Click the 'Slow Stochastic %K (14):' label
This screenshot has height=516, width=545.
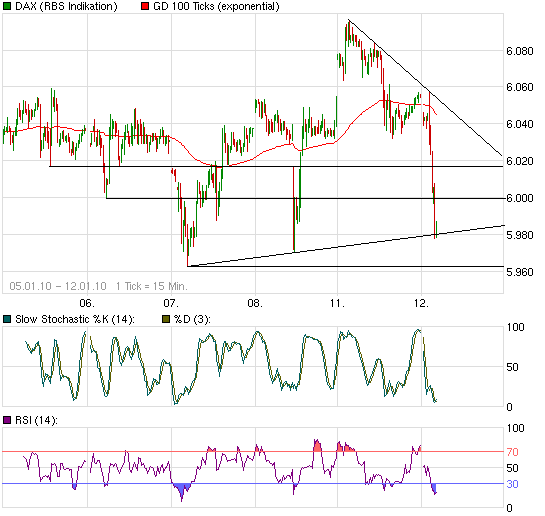[75, 319]
